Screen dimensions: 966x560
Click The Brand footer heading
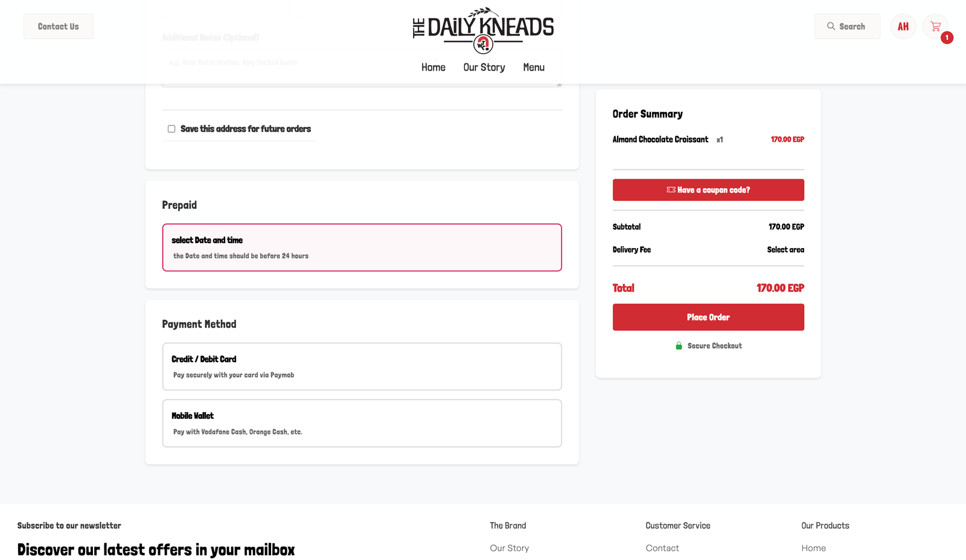(508, 526)
